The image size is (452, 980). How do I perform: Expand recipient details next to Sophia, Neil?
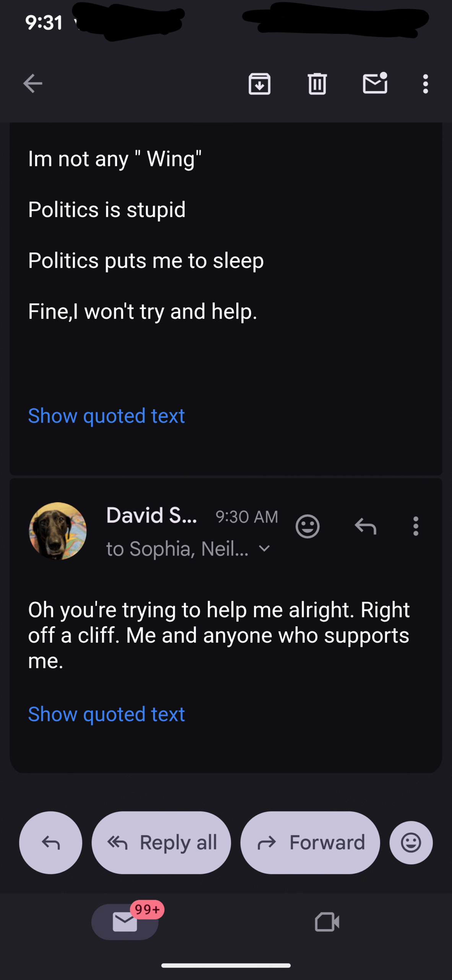coord(264,549)
